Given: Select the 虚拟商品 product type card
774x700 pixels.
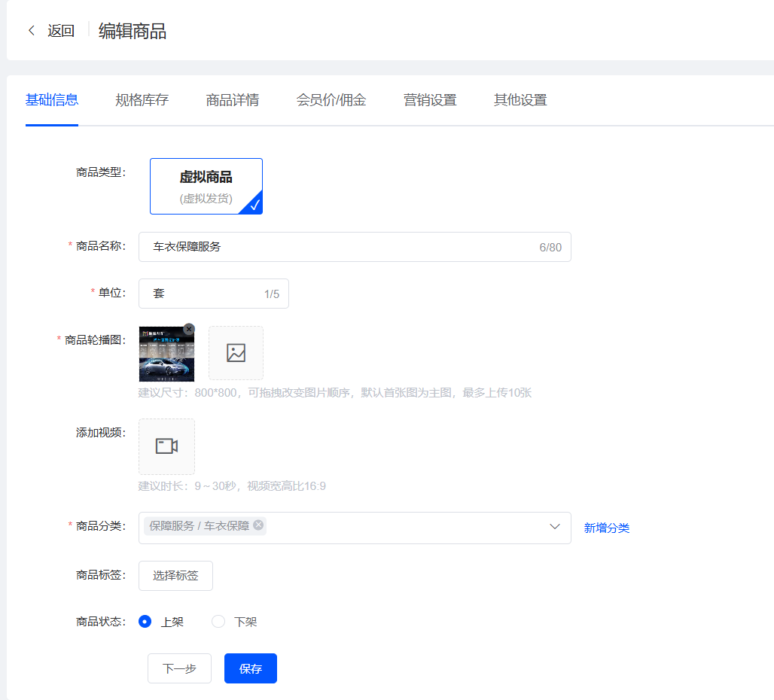Looking at the screenshot, I should pos(206,187).
